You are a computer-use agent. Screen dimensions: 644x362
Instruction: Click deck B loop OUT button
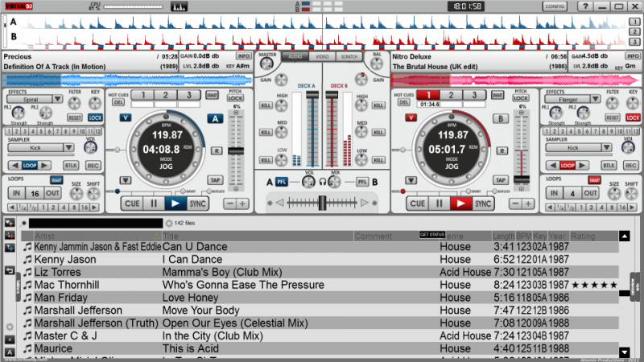click(x=591, y=193)
